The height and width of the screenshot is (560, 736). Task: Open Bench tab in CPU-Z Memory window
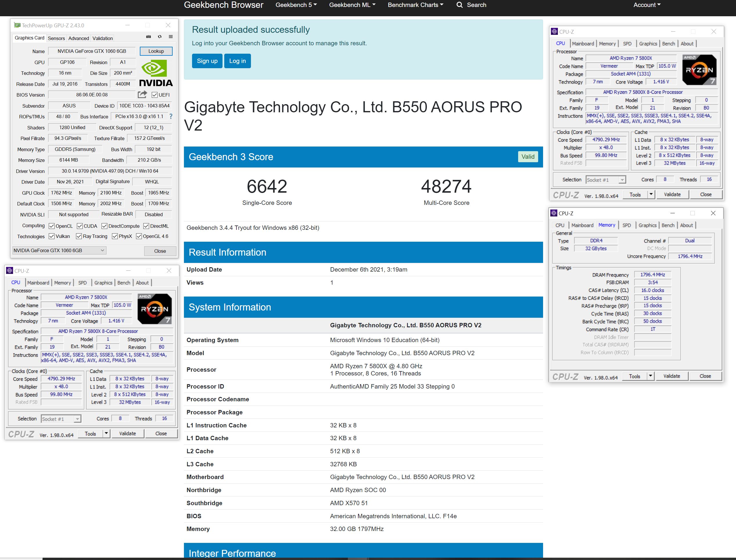pyautogui.click(x=668, y=225)
